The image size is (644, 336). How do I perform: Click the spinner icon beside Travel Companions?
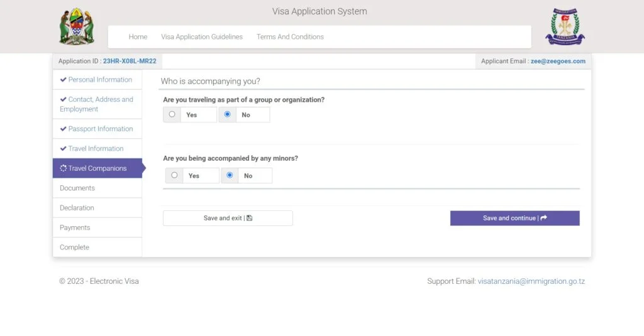tap(63, 168)
